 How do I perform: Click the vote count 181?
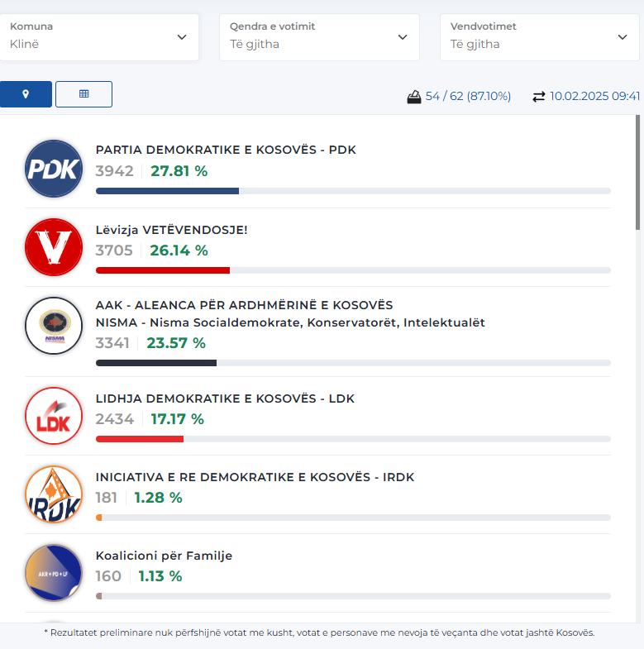[x=107, y=498]
